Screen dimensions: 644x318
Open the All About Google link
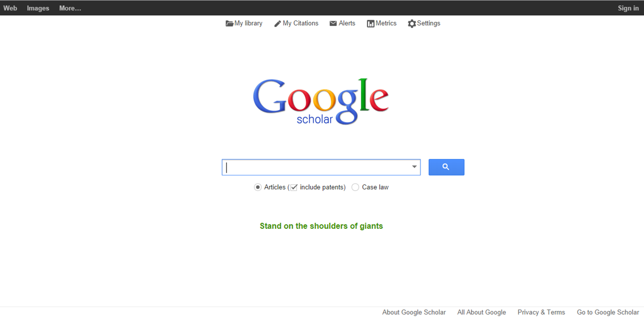click(x=481, y=312)
